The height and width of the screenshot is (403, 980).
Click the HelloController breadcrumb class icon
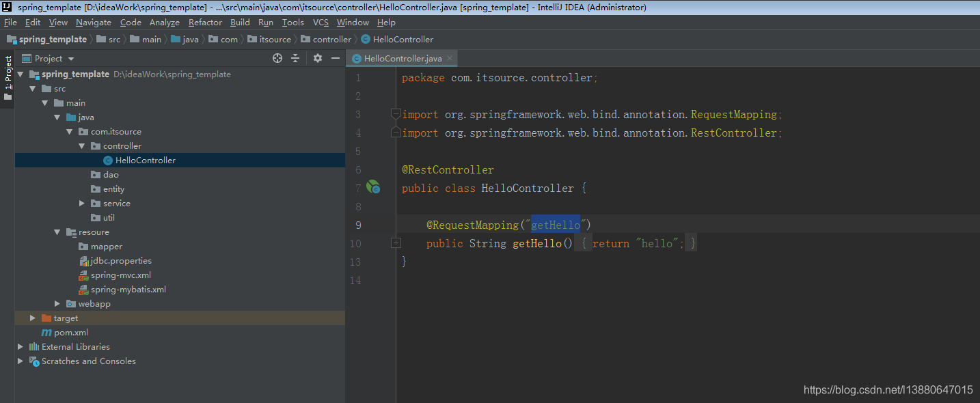pos(366,40)
